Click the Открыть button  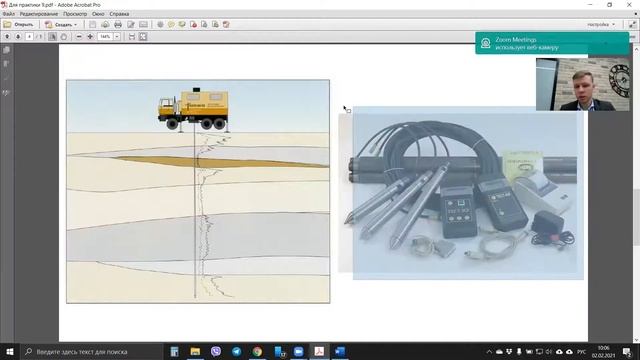pyautogui.click(x=19, y=24)
